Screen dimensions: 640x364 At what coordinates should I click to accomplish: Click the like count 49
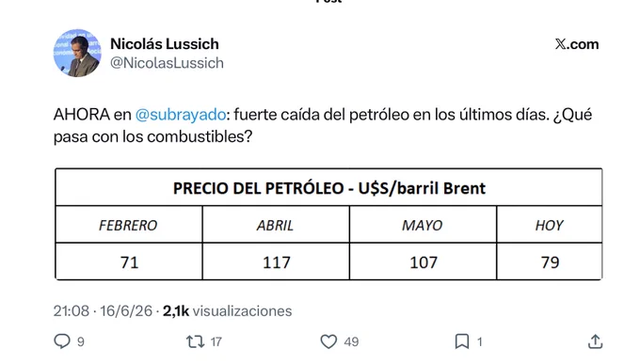pyautogui.click(x=351, y=341)
